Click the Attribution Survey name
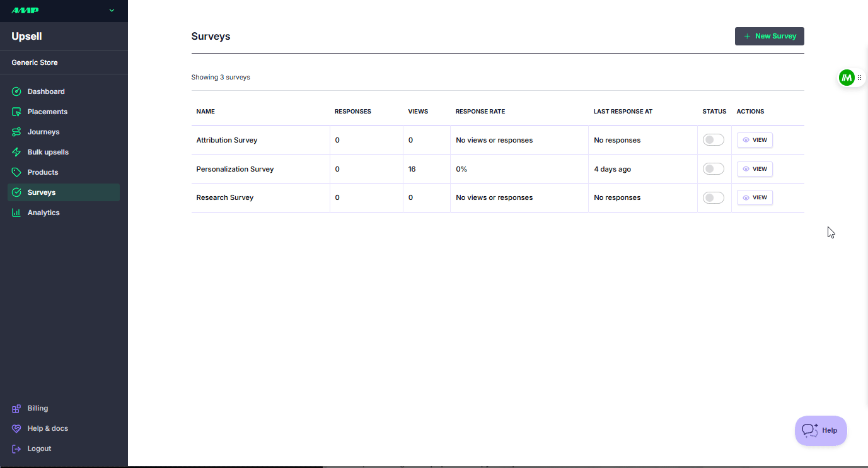Screen dimensions: 868x468 coord(227,140)
